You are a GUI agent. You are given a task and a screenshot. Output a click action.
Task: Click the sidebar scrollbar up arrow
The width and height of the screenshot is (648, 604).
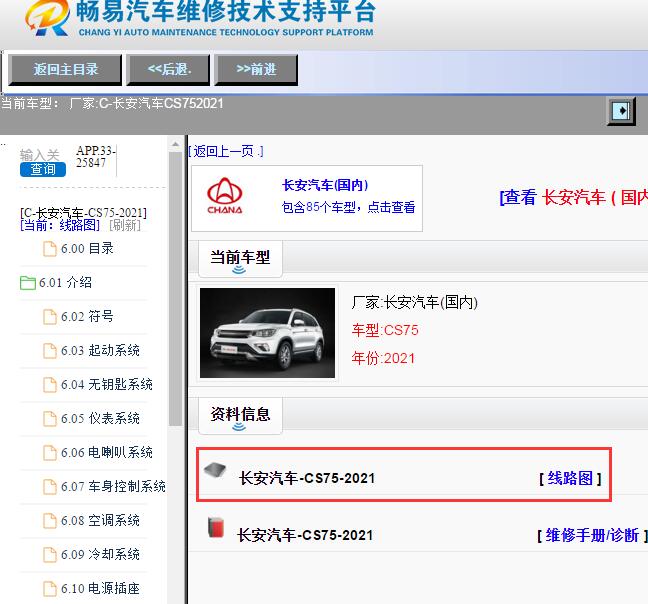[175, 144]
